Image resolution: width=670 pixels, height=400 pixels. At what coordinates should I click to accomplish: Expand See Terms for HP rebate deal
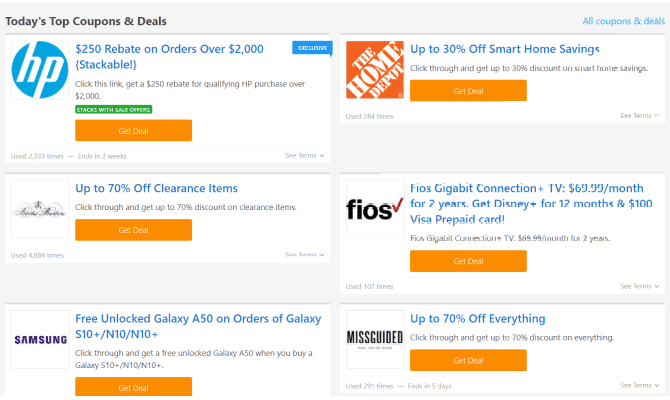[x=305, y=156]
